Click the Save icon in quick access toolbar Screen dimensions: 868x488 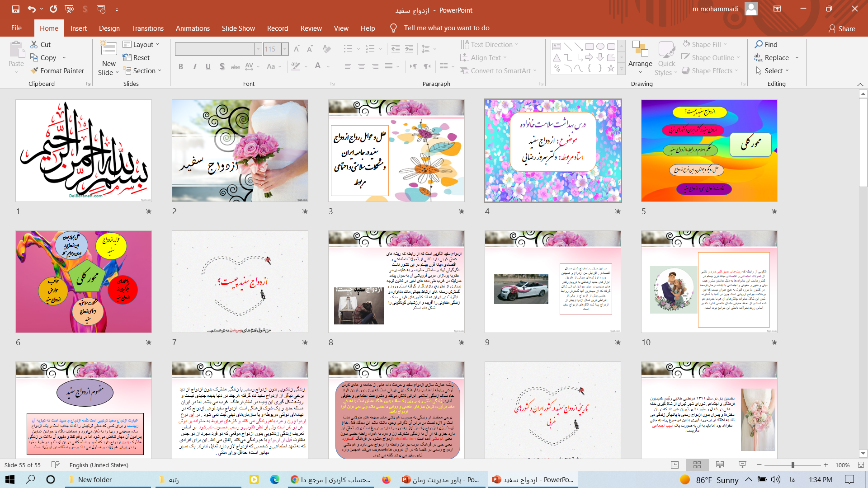click(15, 9)
